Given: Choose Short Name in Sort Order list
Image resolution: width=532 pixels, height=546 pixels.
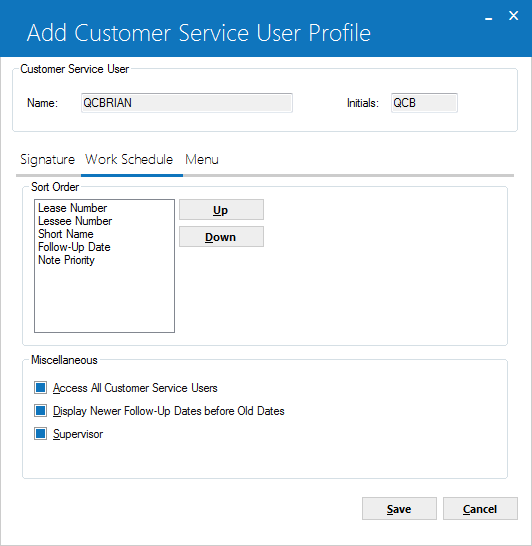Looking at the screenshot, I should tap(66, 234).
